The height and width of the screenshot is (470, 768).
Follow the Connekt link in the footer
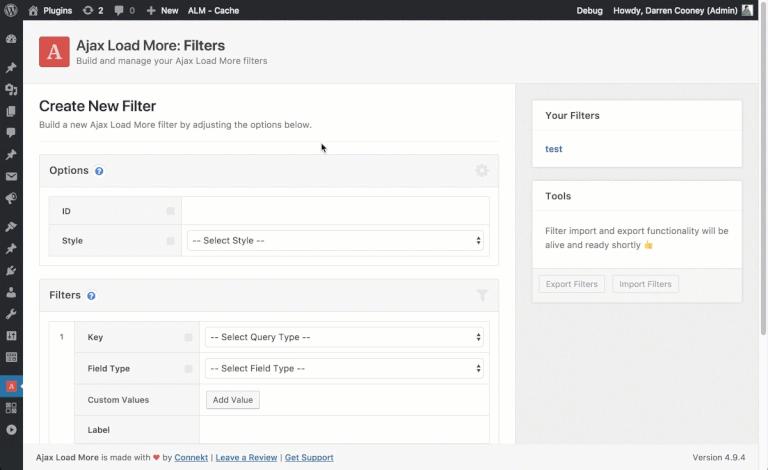191,457
